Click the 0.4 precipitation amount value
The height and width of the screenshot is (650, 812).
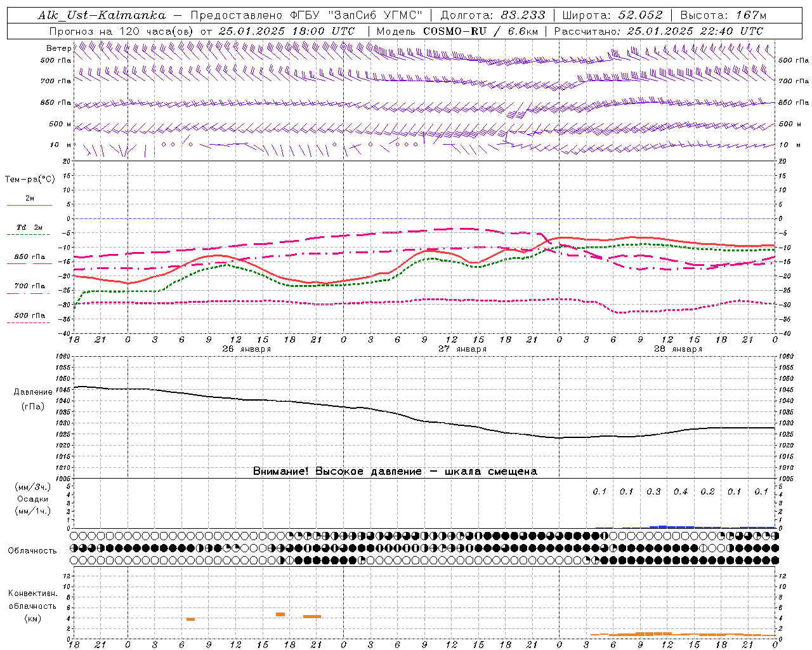[681, 491]
